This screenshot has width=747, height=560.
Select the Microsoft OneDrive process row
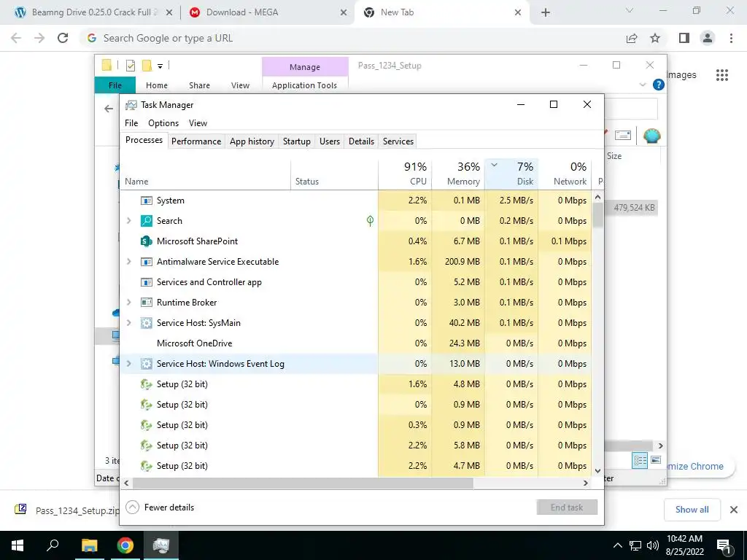[x=355, y=343]
